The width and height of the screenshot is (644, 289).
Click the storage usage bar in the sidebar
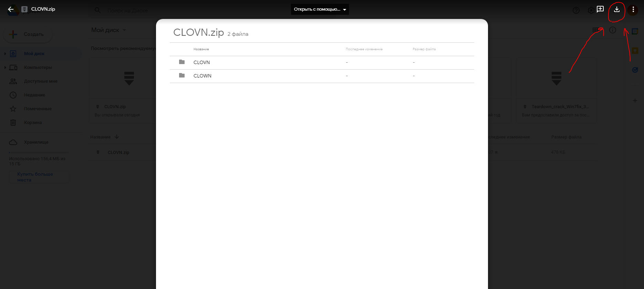click(x=39, y=152)
